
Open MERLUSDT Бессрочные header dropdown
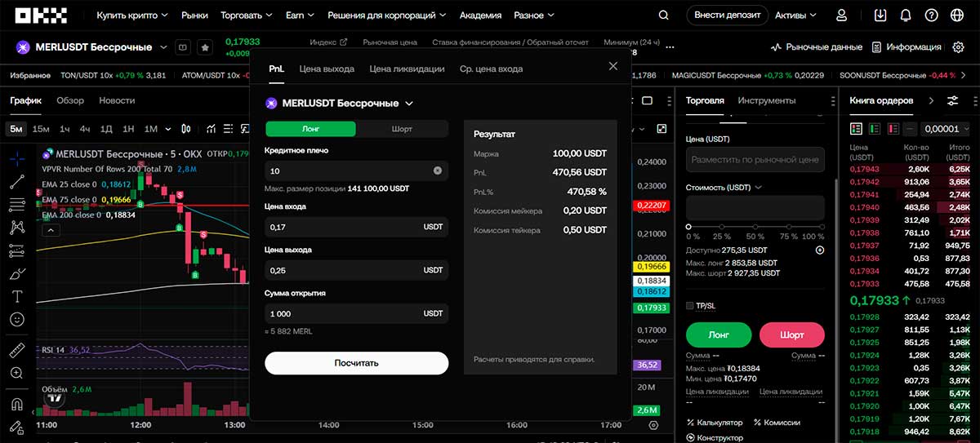coord(163,47)
